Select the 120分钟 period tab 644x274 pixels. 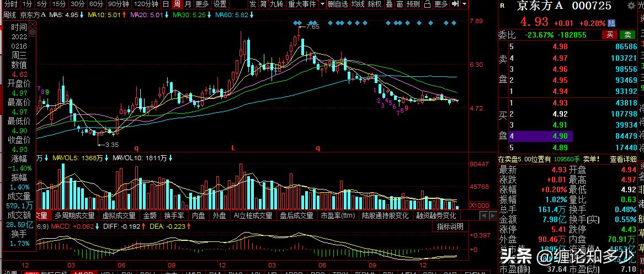click(146, 4)
